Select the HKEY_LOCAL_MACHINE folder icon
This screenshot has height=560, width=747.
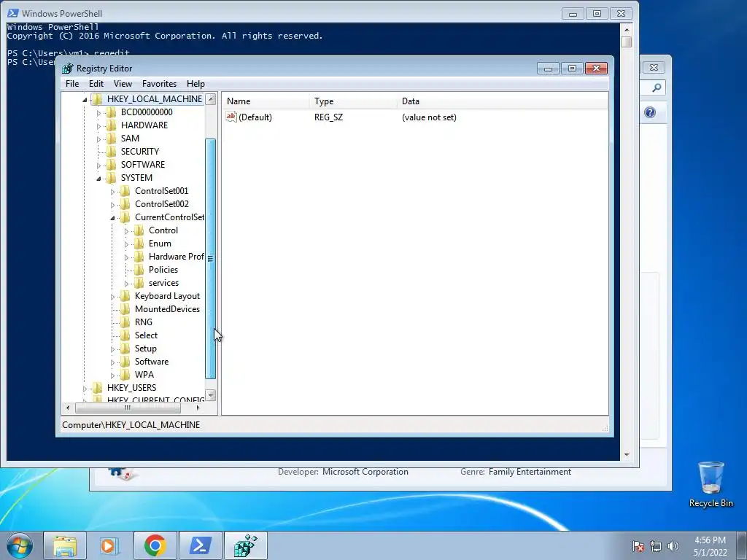(97, 98)
